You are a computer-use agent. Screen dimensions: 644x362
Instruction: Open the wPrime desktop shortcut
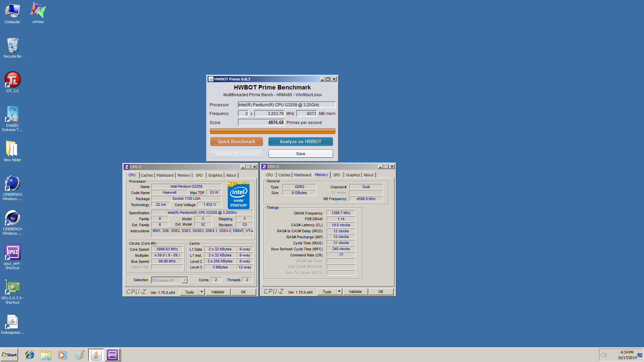[x=38, y=13]
